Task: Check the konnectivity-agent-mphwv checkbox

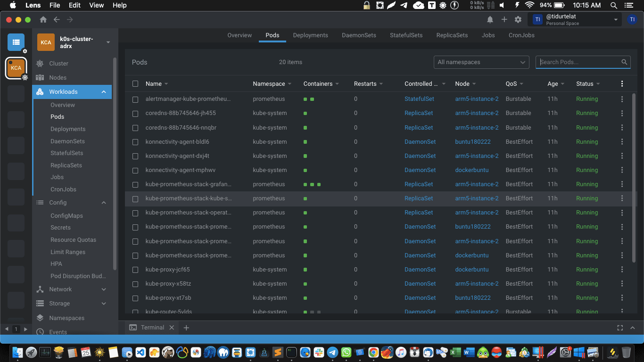Action: 135,170
